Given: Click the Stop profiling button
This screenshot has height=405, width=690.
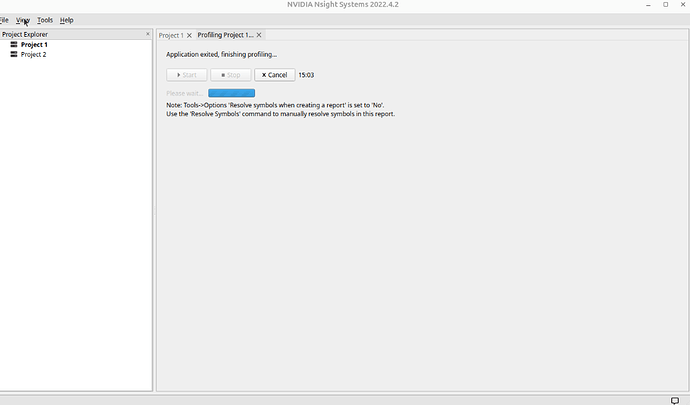Looking at the screenshot, I should 231,75.
